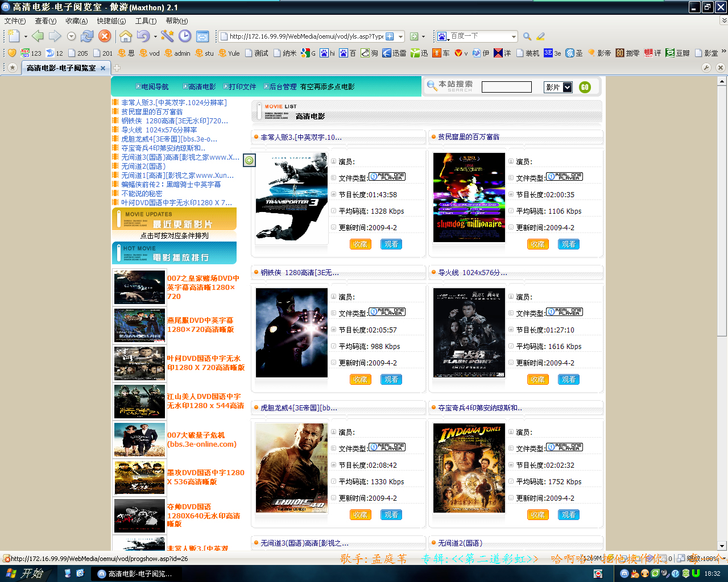Image resolution: width=728 pixels, height=582 pixels.
Task: Open the 工具(T) menu
Action: (146, 21)
